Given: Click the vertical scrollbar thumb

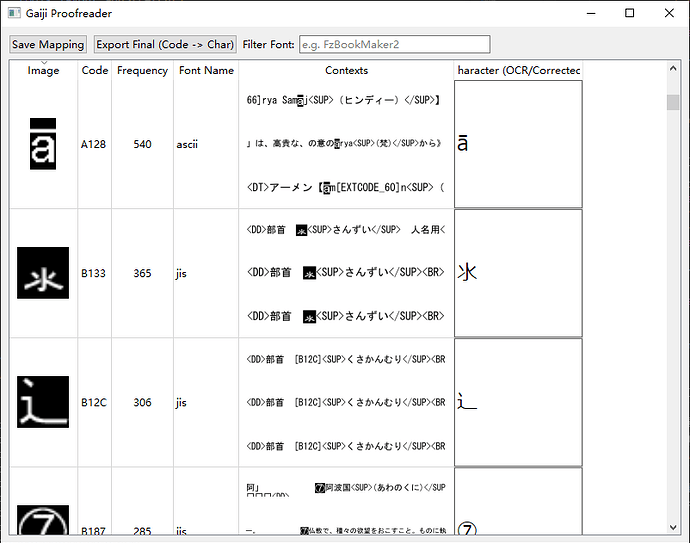Looking at the screenshot, I should click(x=673, y=102).
